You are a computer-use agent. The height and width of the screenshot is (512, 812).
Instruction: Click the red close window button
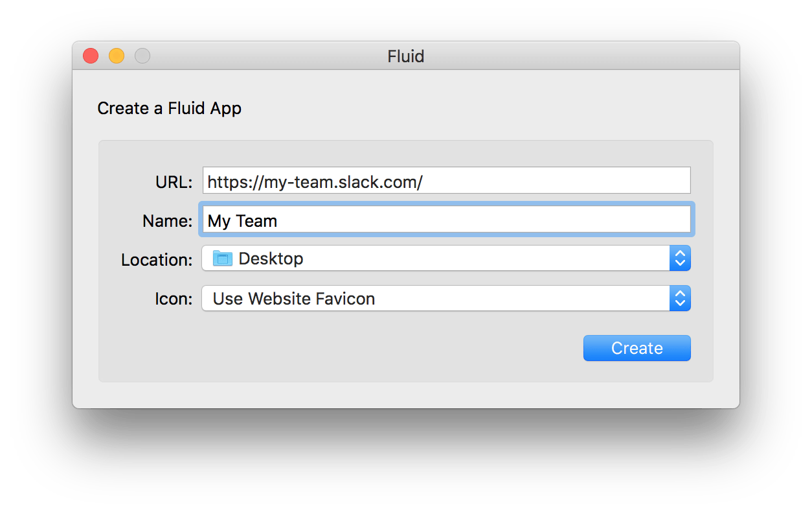click(x=91, y=56)
